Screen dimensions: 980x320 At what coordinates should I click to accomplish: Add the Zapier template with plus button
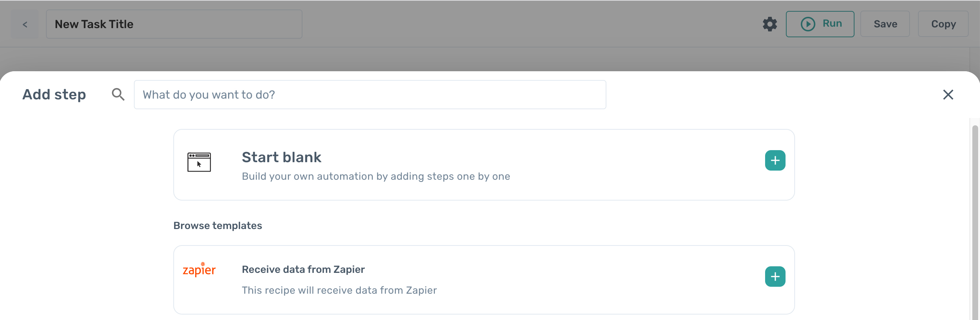tap(775, 277)
